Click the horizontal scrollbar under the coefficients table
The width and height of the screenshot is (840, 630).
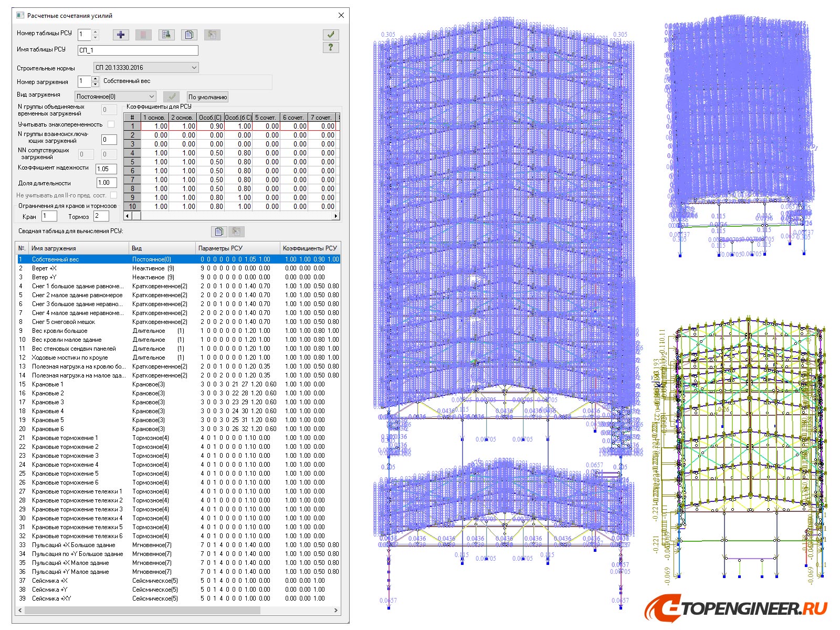231,215
